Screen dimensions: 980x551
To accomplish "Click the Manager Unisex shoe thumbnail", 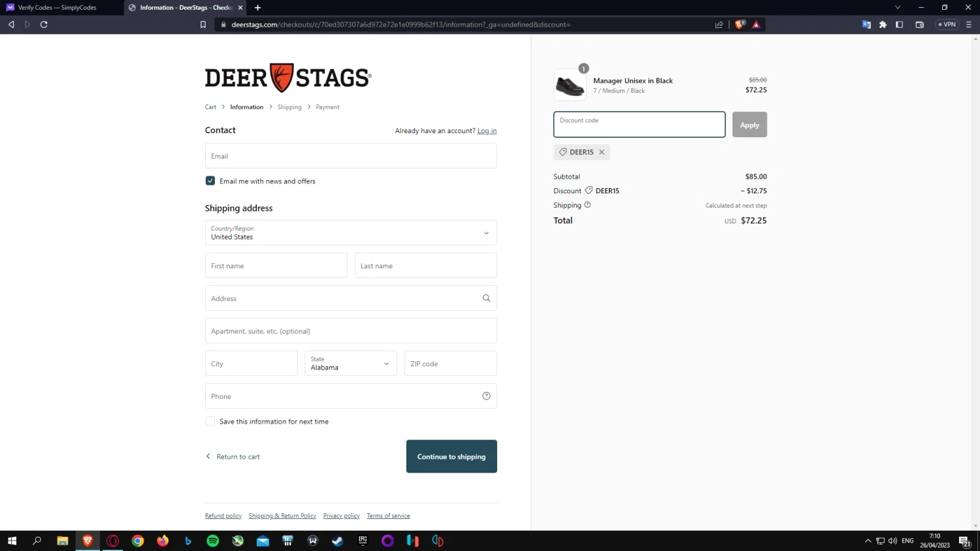I will [570, 85].
